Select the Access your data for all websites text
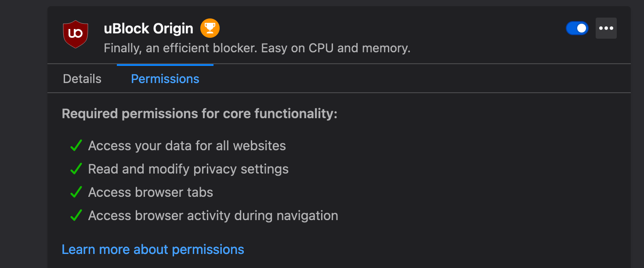The width and height of the screenshot is (644, 268). pos(187,146)
